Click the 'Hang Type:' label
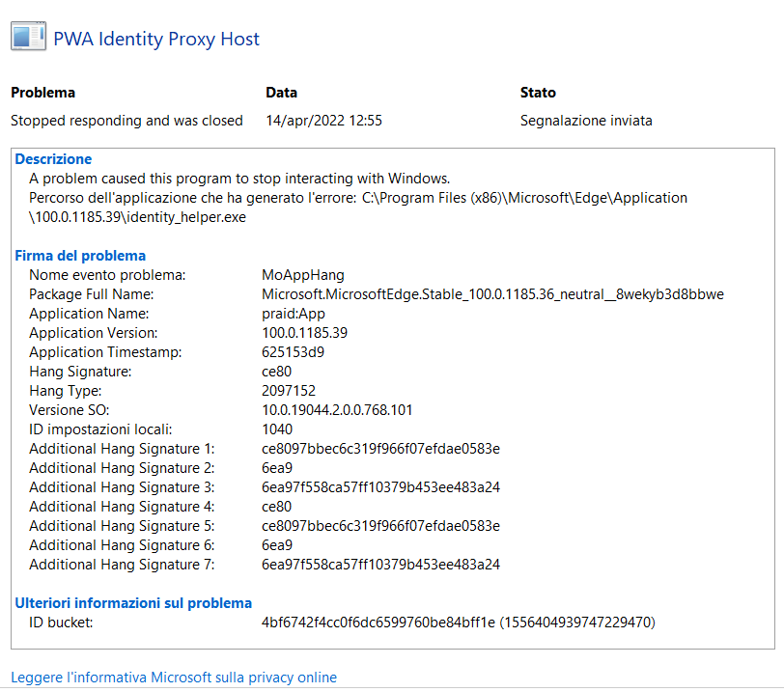 click(66, 391)
